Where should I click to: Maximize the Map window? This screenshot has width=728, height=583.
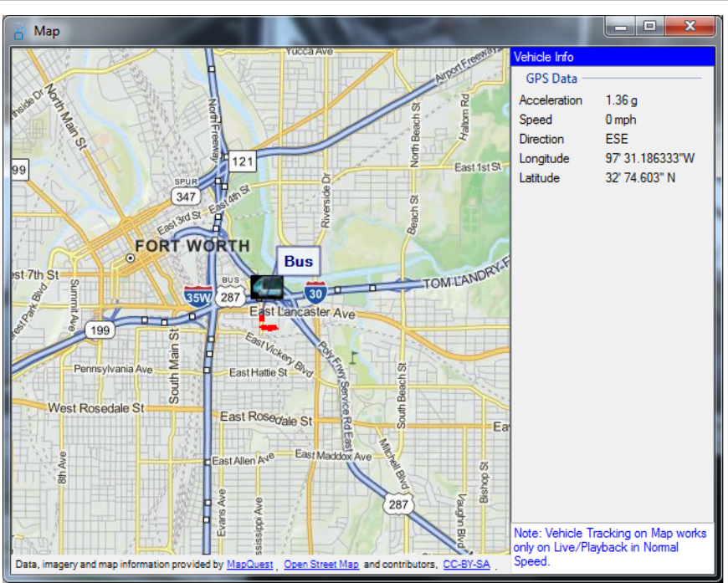point(649,27)
